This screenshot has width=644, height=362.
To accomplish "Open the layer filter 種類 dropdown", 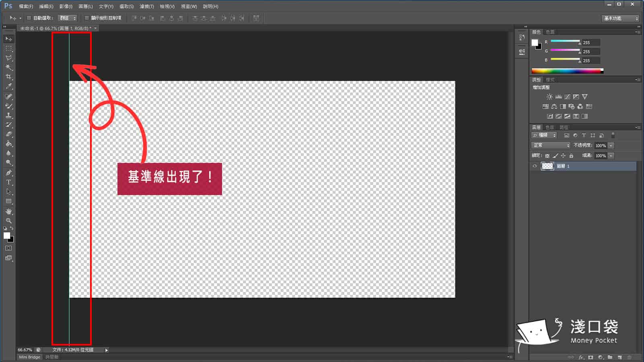I will (544, 135).
